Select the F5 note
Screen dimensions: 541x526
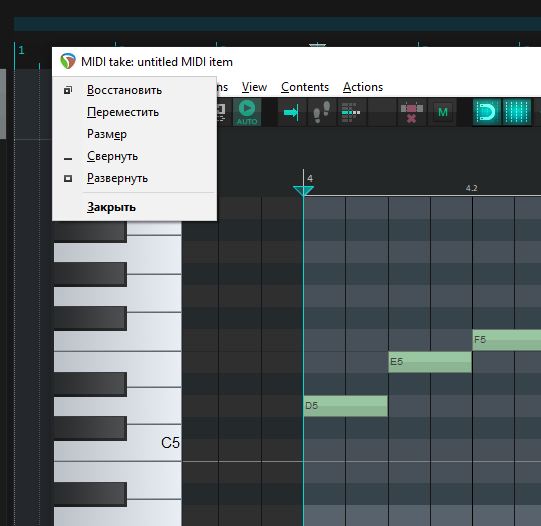tap(506, 340)
